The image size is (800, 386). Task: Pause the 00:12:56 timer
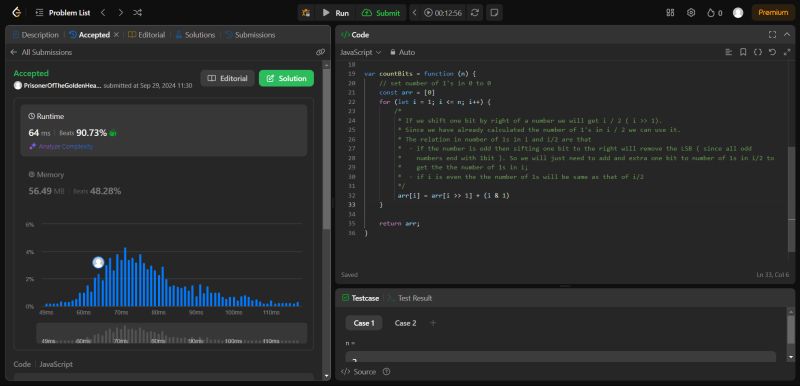443,13
